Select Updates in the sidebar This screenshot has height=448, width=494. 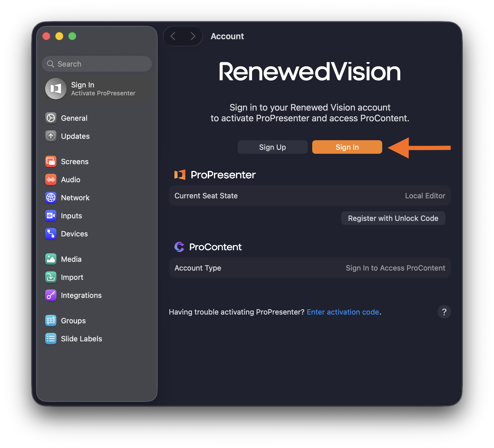click(x=97, y=136)
